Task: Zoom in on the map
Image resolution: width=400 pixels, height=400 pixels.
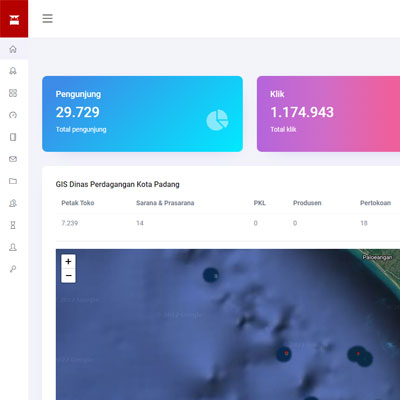Action: pyautogui.click(x=68, y=261)
